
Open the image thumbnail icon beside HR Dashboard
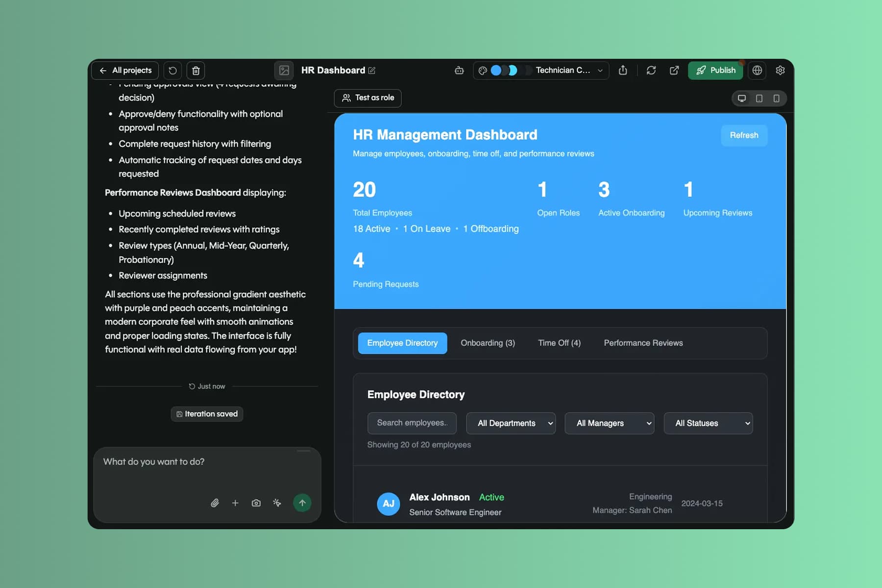(284, 71)
